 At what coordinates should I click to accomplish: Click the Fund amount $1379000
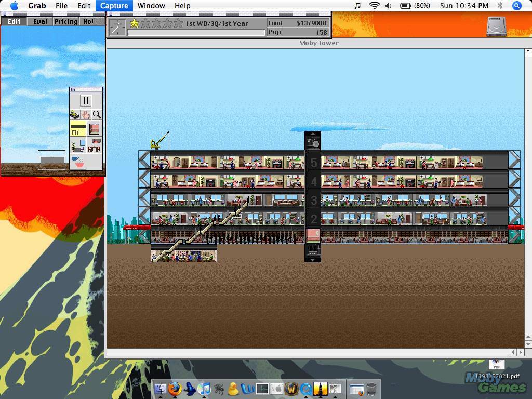pyautogui.click(x=311, y=23)
